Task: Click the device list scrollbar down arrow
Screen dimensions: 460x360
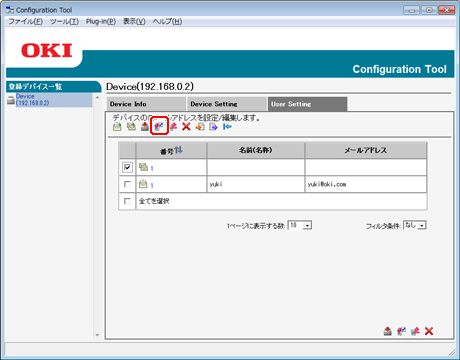Action: click(97, 335)
